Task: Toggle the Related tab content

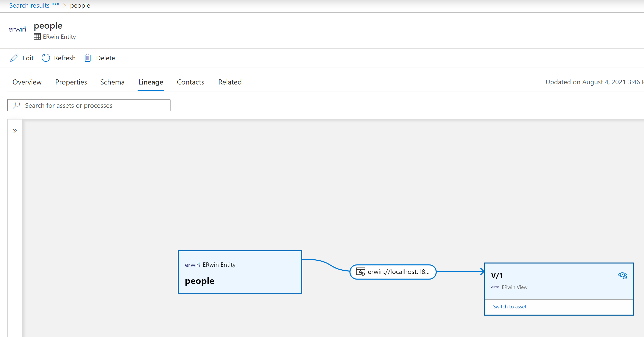Action: (229, 82)
